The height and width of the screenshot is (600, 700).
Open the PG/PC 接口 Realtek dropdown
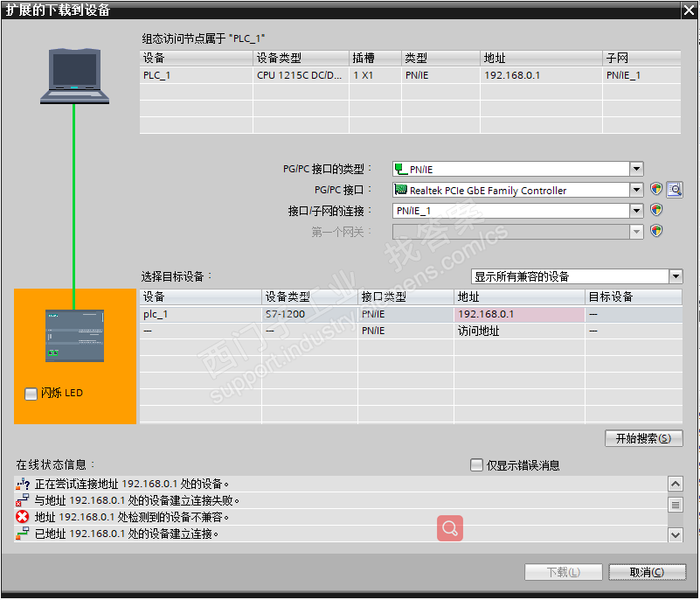pos(636,190)
